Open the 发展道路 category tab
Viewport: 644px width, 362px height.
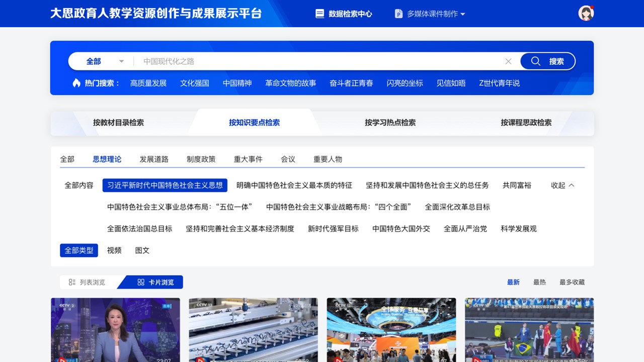154,159
